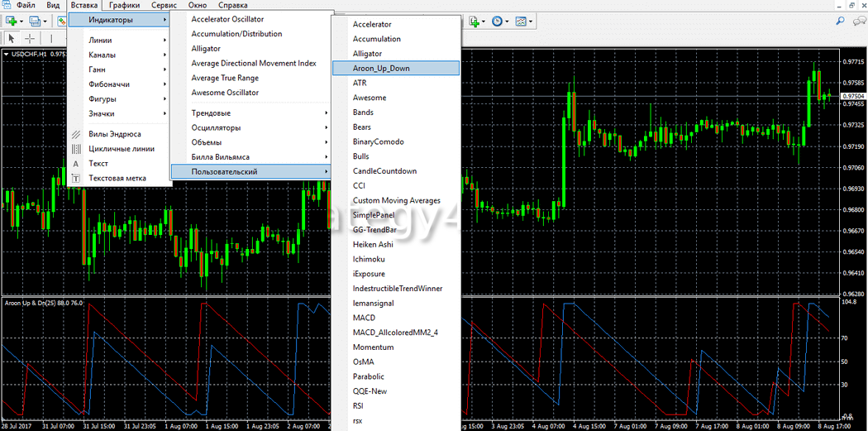Choose Heiken Ashi from custom list
The image size is (868, 431).
click(373, 245)
